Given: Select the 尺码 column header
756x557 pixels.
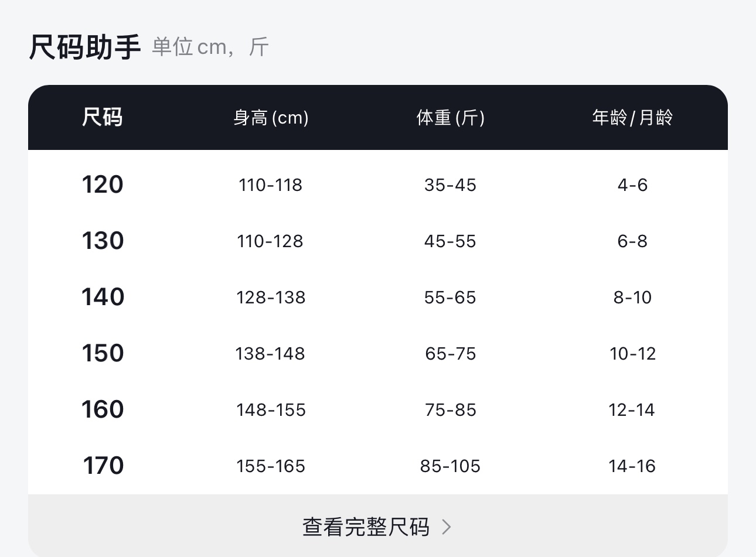Looking at the screenshot, I should (103, 117).
